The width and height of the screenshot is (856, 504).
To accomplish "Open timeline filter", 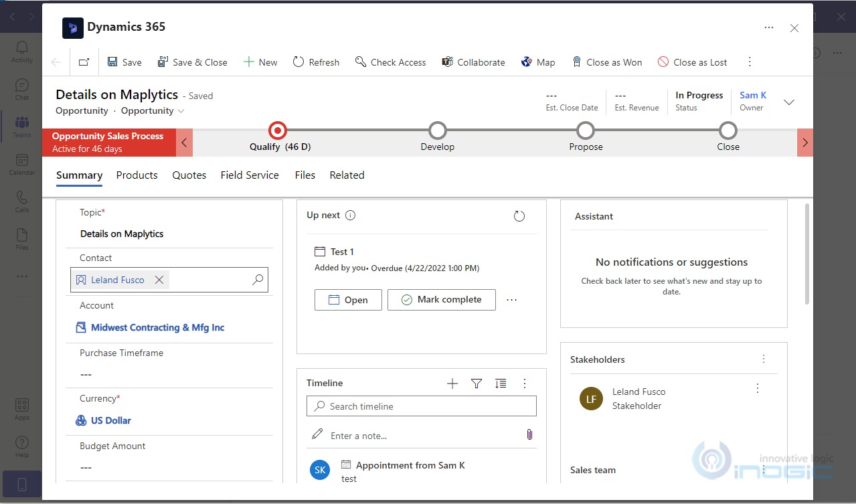I will [477, 384].
